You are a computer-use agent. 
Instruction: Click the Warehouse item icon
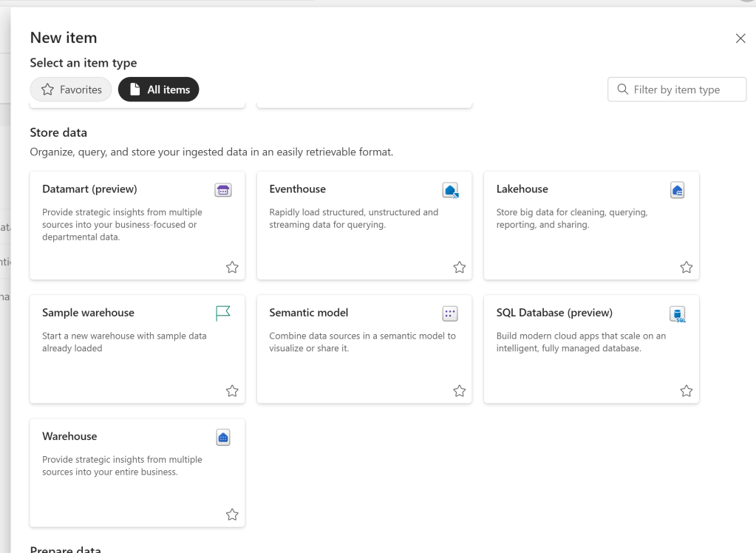coord(222,437)
